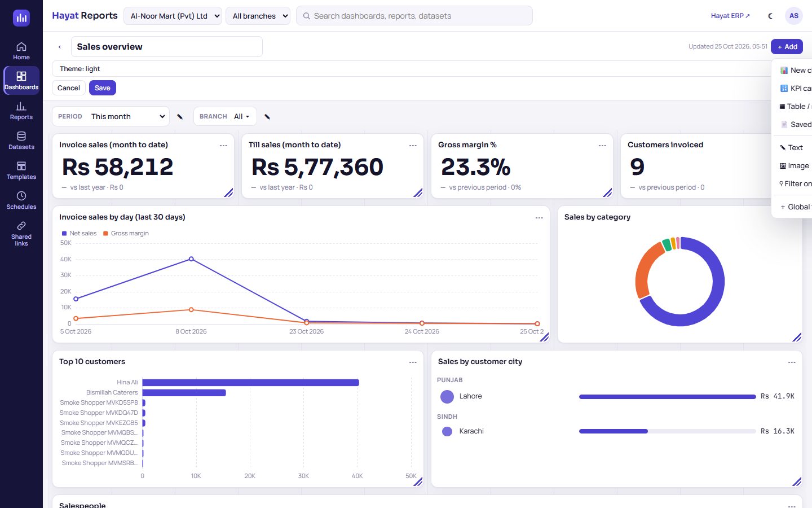Edit the Period filter pencil icon

click(180, 117)
